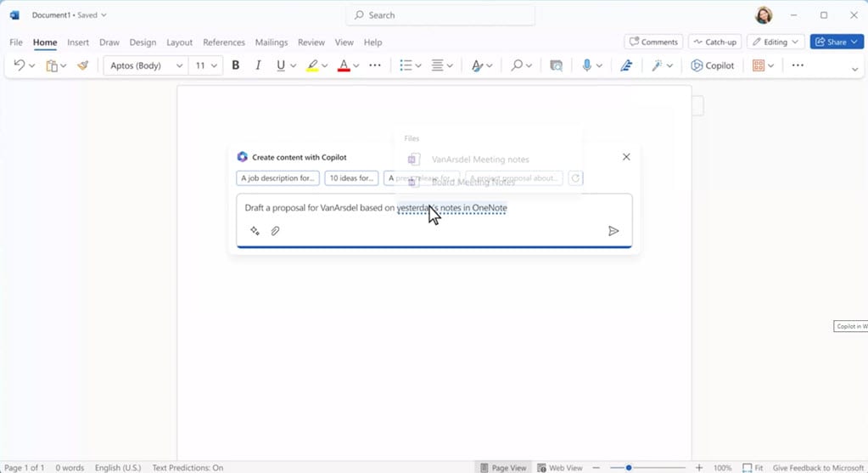868x473 pixels.
Task: Switch to the Layout tab
Action: point(179,42)
